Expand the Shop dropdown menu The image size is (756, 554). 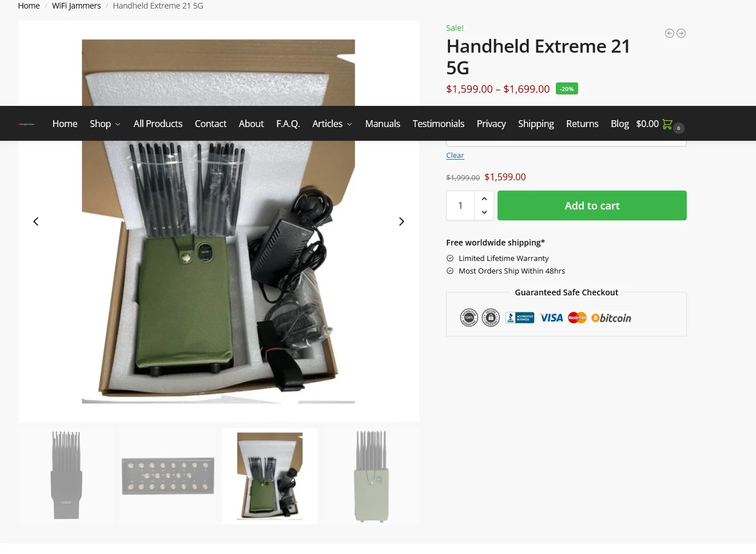pos(105,124)
